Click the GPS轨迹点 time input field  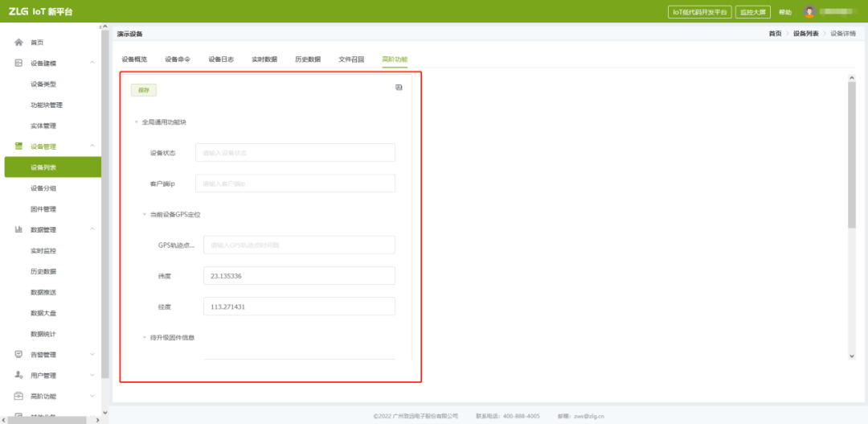(x=300, y=245)
